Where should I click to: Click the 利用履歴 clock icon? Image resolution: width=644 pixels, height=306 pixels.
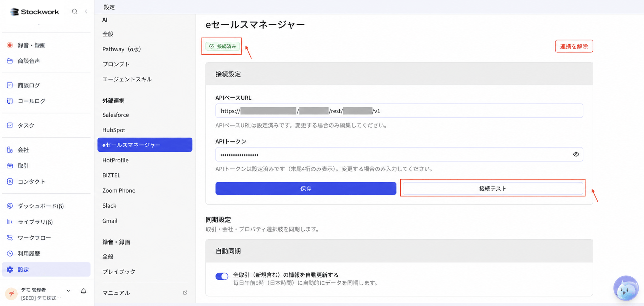[x=10, y=253]
